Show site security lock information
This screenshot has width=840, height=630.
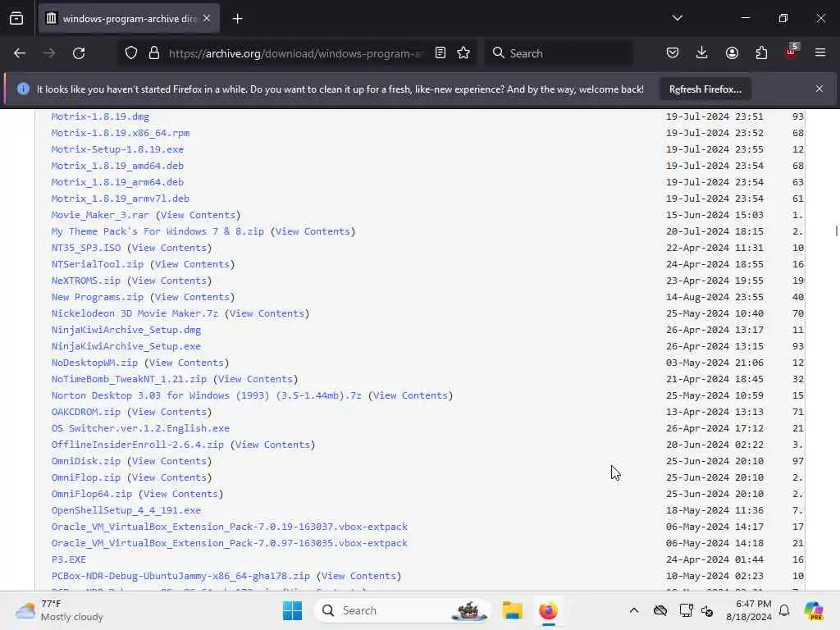coord(154,53)
